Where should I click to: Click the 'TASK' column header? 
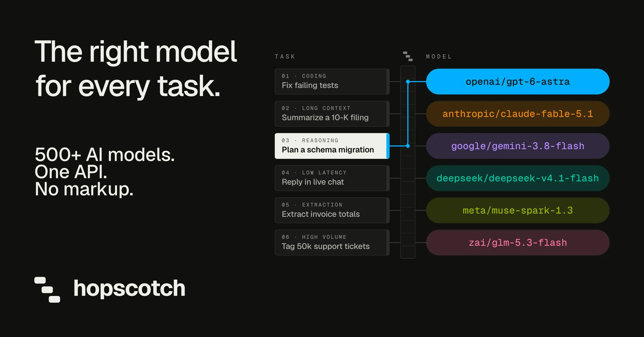pyautogui.click(x=285, y=57)
